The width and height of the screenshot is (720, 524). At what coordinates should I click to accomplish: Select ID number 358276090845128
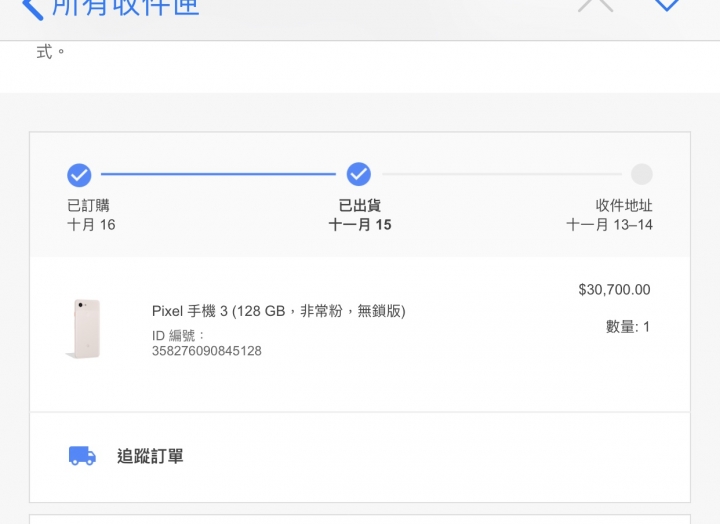(x=207, y=351)
